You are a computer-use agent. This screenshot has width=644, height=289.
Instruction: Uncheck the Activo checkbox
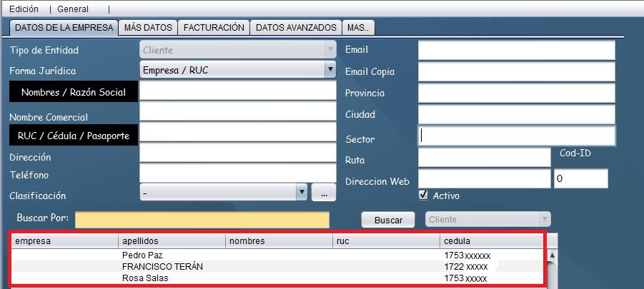pos(422,195)
